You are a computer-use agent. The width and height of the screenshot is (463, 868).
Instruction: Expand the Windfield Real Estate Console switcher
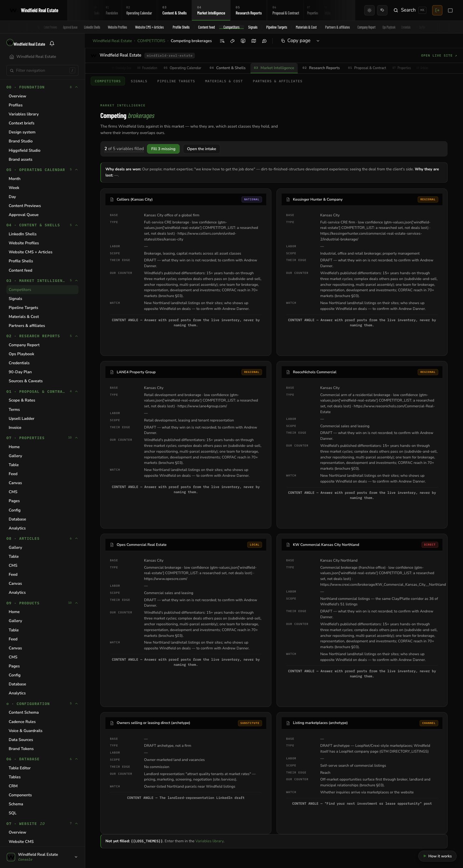76,856
